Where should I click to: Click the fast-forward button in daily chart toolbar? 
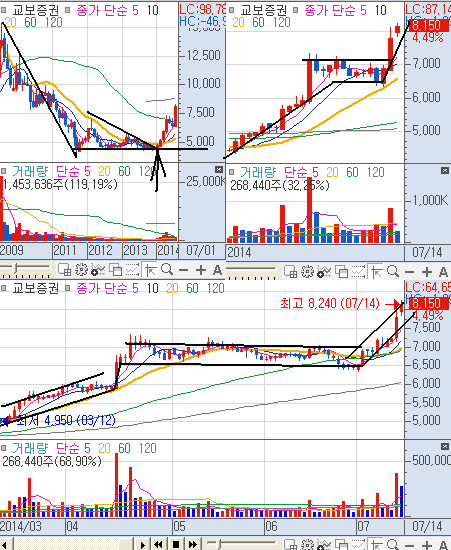[193, 544]
